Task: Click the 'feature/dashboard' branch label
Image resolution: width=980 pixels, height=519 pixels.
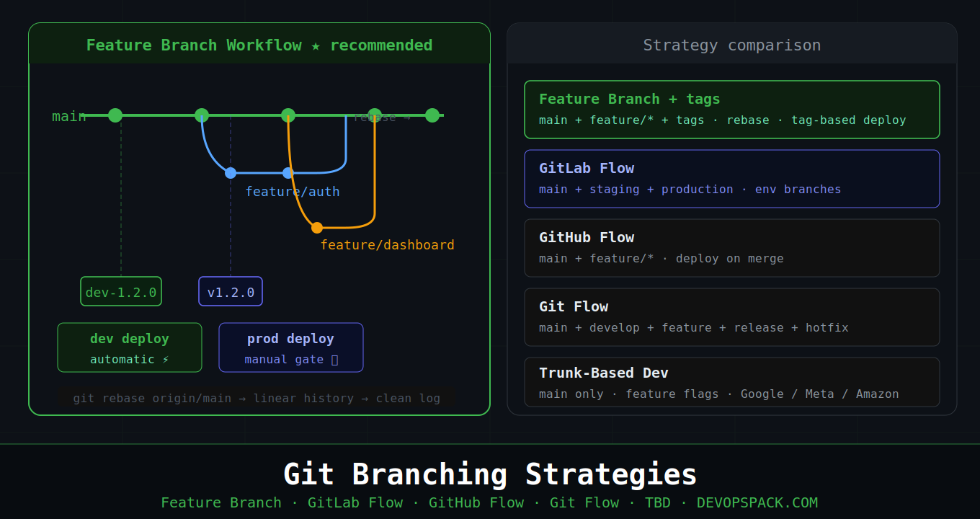Action: point(388,244)
